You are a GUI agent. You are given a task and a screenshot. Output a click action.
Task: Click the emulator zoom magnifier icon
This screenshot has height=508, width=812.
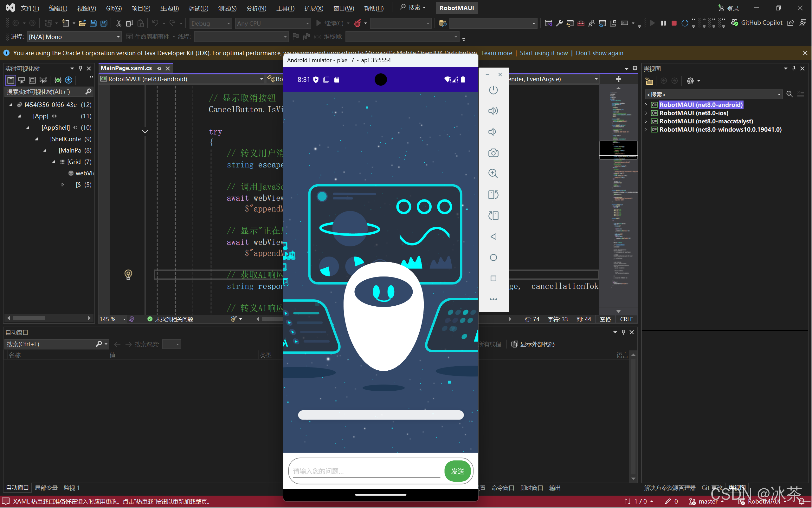click(493, 173)
